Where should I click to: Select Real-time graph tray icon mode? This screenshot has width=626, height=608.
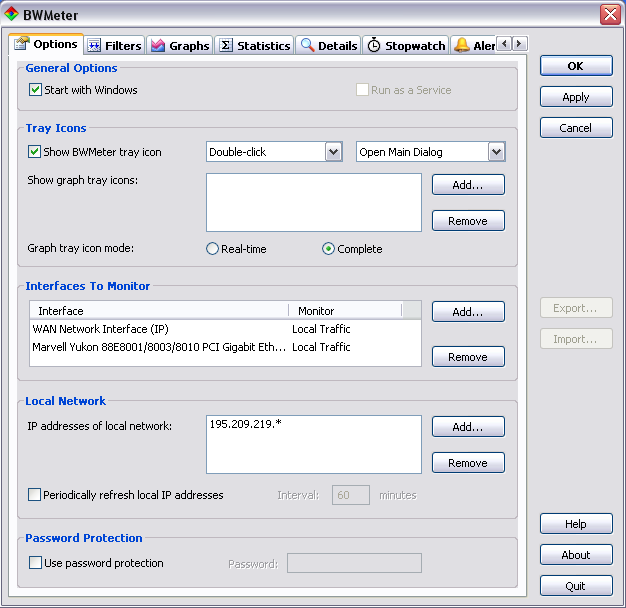(x=212, y=249)
